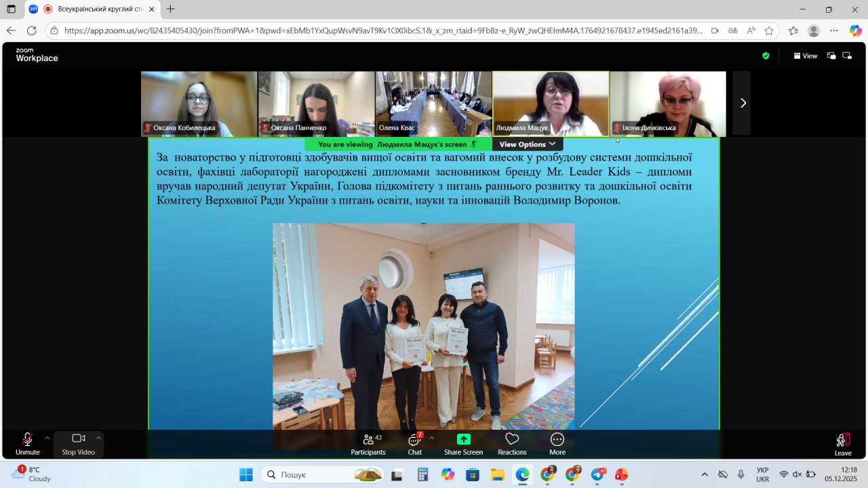
Task: Open microphone selection via Unmute chevron
Action: point(47,437)
